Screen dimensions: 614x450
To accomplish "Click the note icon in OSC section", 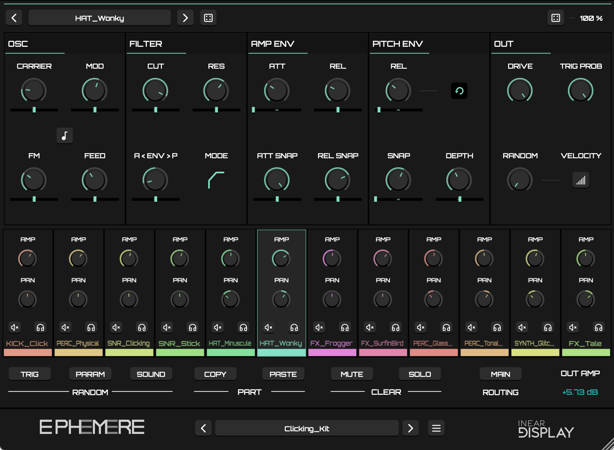I will (65, 136).
